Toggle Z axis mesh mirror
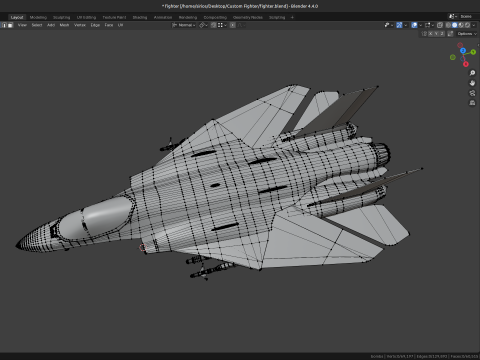Image resolution: width=480 pixels, height=360 pixels. coord(442,34)
